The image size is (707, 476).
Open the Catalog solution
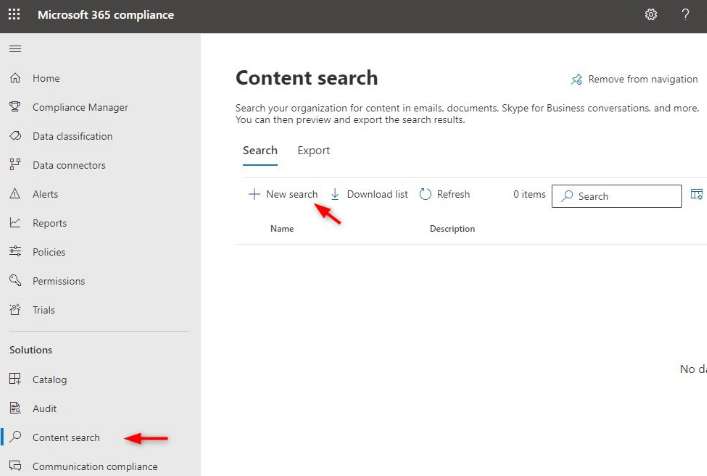pos(50,380)
